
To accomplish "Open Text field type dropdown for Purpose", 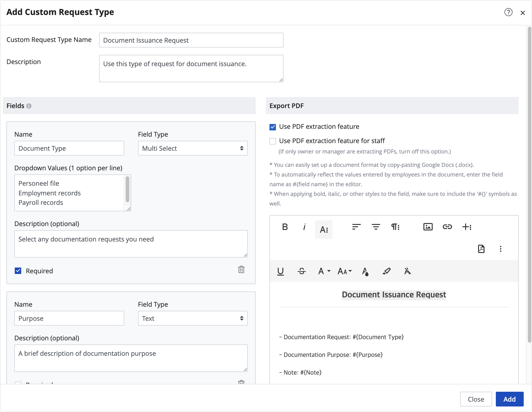I will pos(193,318).
